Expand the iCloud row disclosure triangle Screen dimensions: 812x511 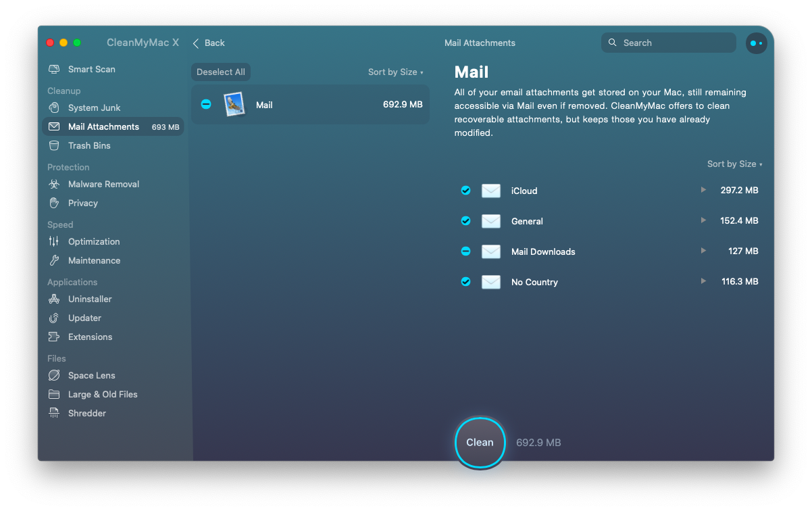pyautogui.click(x=703, y=190)
